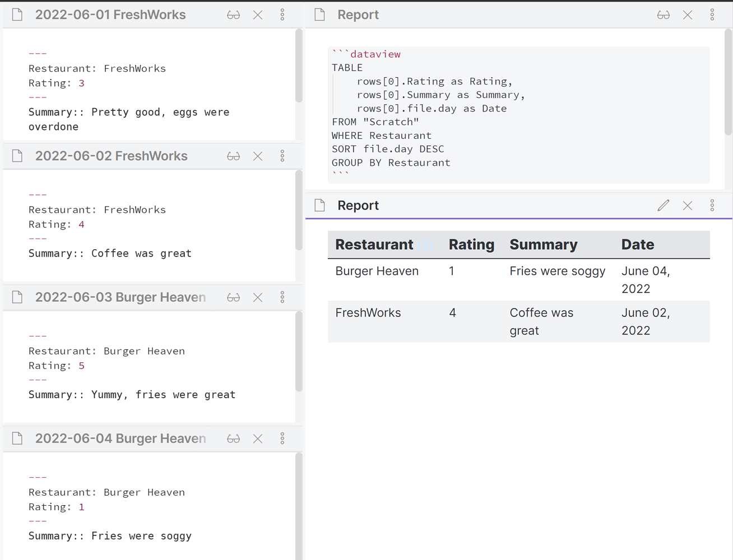Screen dimensions: 733x560
Task: Close the 2022-06-01 FreshWorks pane
Action: [258, 15]
